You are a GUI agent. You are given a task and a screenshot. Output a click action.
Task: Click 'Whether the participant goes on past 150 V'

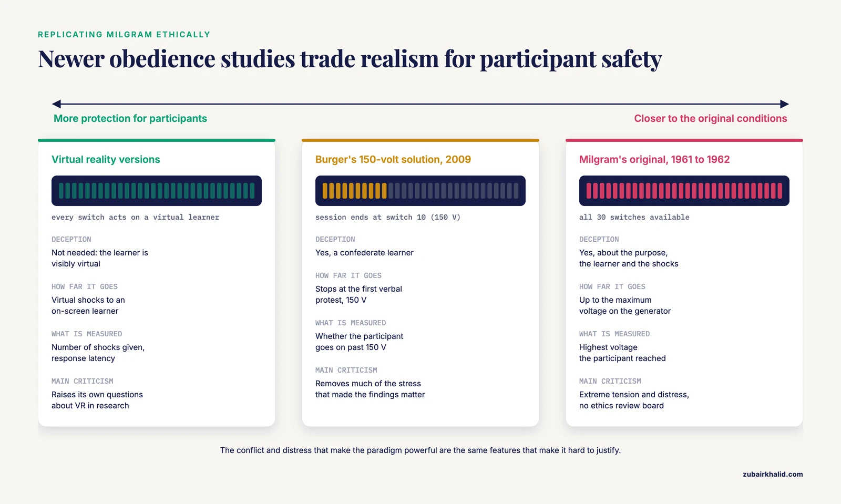360,342
